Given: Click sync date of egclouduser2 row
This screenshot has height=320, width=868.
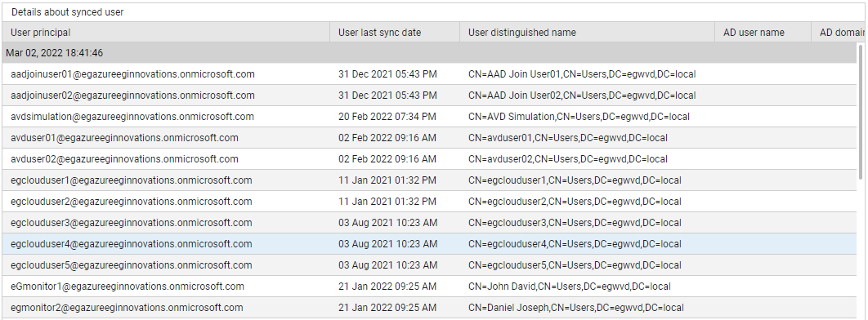Looking at the screenshot, I should (x=387, y=201).
